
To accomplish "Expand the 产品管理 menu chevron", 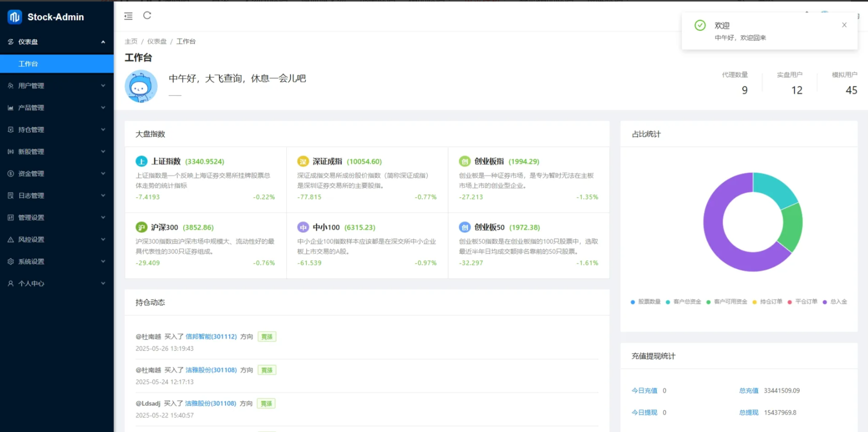I will coord(103,108).
